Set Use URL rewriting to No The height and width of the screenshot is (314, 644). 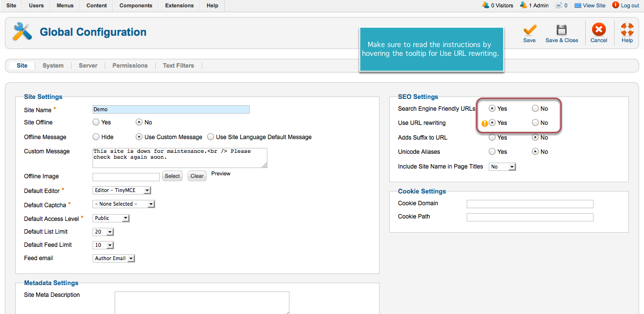(535, 122)
